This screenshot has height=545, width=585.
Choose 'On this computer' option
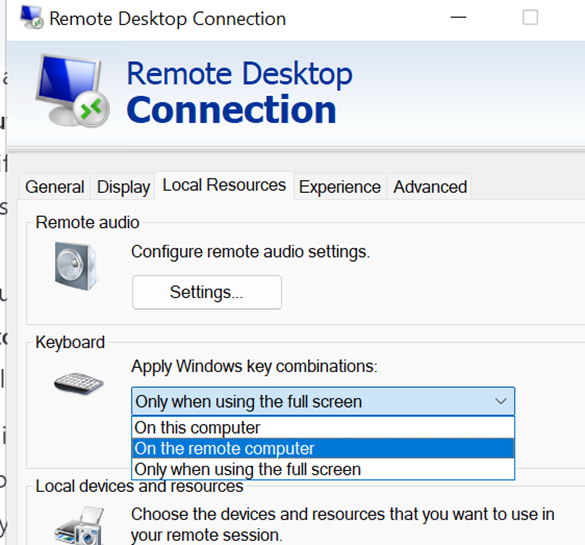[323, 427]
